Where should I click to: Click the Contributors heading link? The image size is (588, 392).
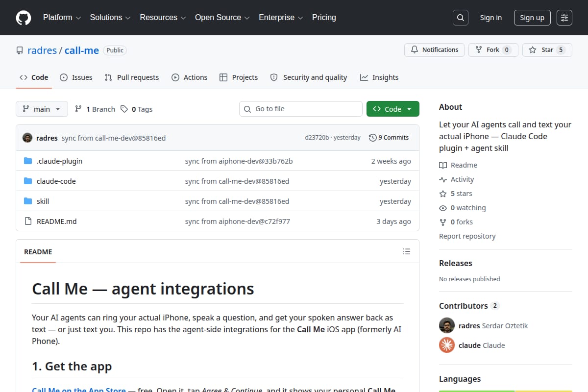point(468,306)
